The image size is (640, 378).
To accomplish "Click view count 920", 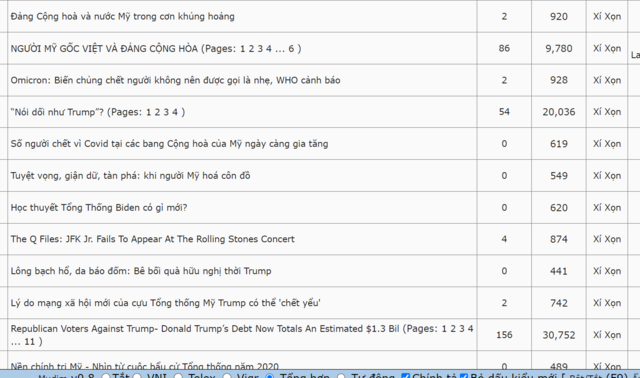I will (559, 16).
